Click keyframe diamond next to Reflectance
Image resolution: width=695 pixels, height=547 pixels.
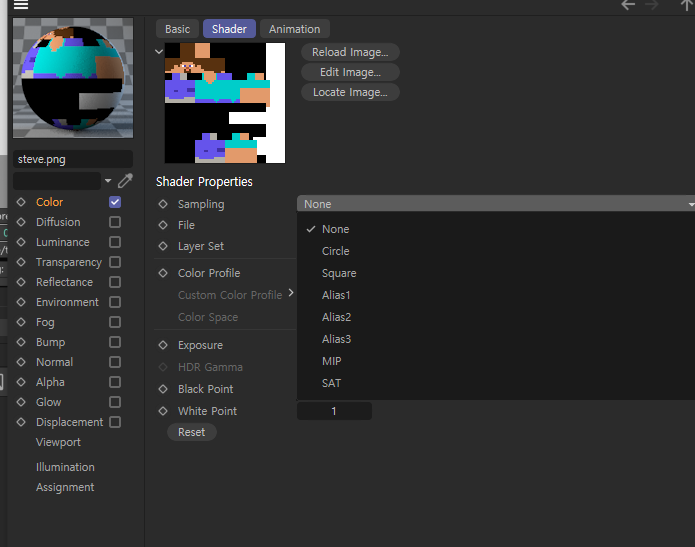point(21,282)
